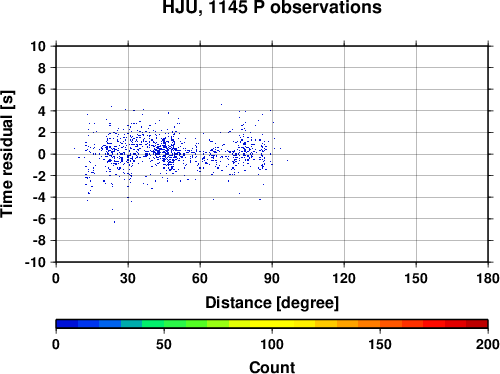
Task: Select the dark blue color at colorbar start
Action: tap(67, 324)
